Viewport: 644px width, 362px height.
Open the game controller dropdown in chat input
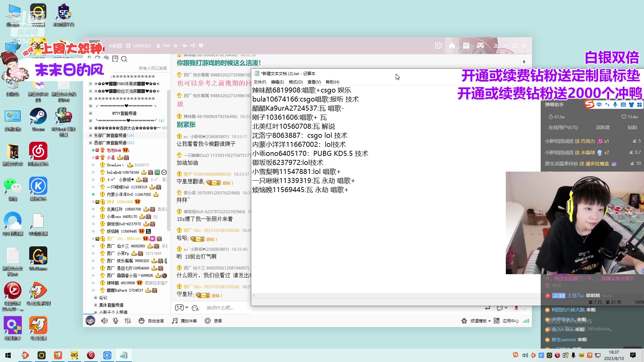(x=181, y=308)
